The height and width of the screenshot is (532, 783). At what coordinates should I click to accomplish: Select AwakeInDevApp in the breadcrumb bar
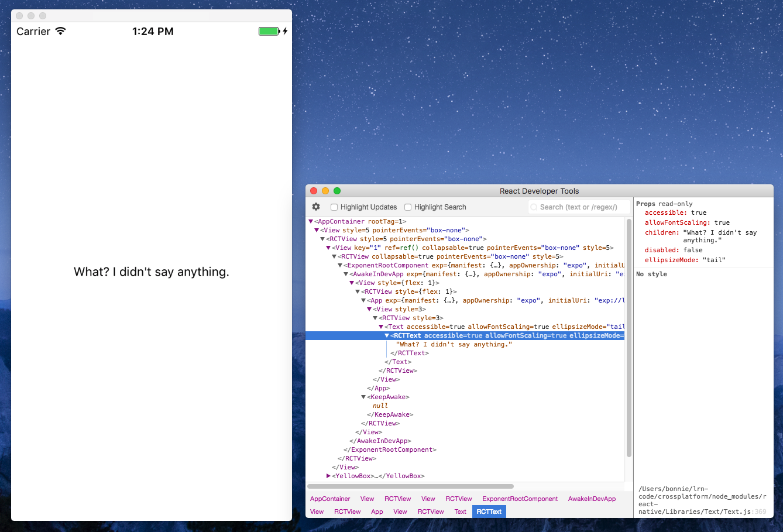pyautogui.click(x=592, y=499)
